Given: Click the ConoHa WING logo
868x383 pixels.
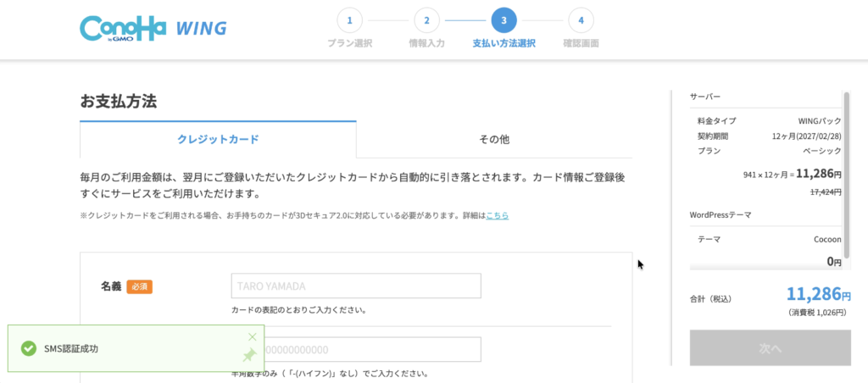Looking at the screenshot, I should tap(153, 27).
